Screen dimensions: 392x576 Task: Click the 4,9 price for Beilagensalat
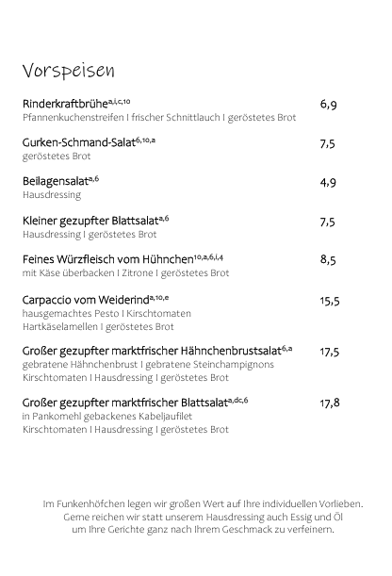(328, 183)
